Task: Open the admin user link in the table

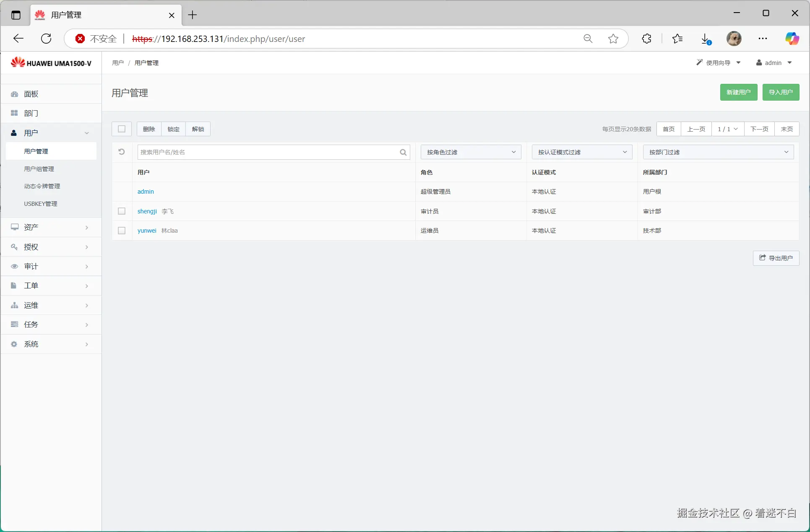Action: coord(146,192)
